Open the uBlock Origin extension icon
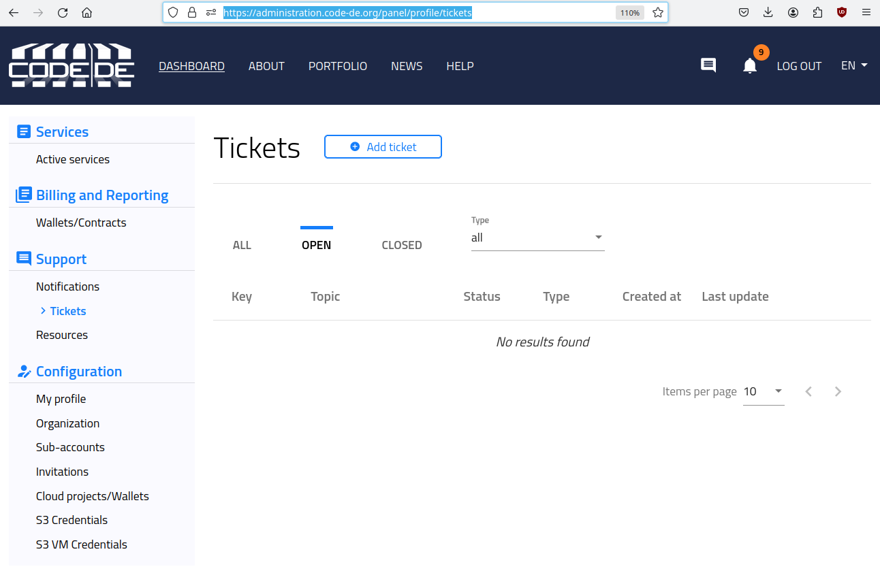 point(842,12)
